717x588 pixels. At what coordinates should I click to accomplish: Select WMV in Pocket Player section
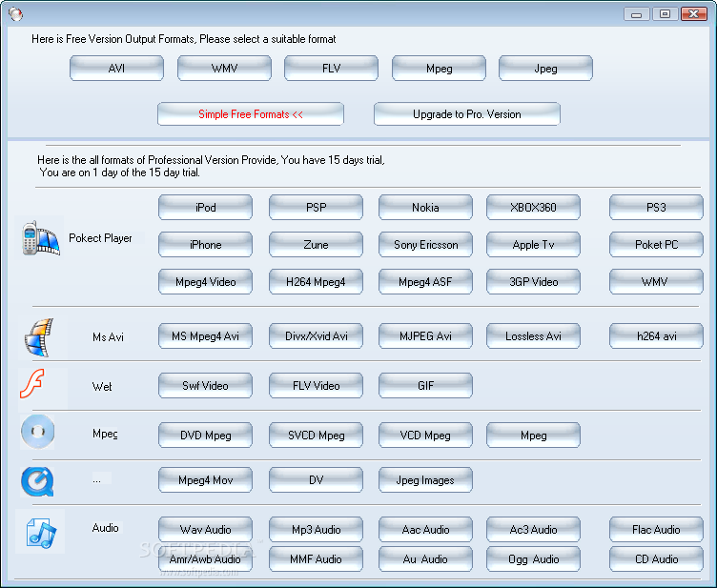click(656, 282)
